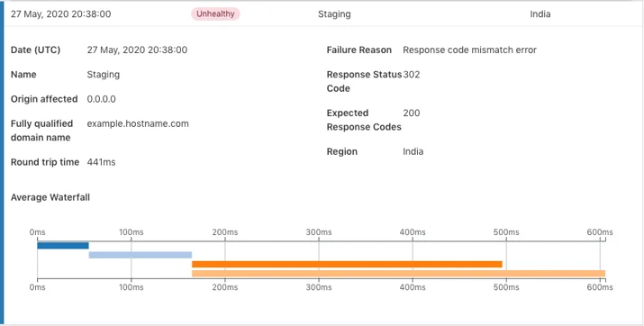644x326 pixels.
Task: Click the header timestamp 27 May, 2020 20:38:00
Action: (x=60, y=14)
